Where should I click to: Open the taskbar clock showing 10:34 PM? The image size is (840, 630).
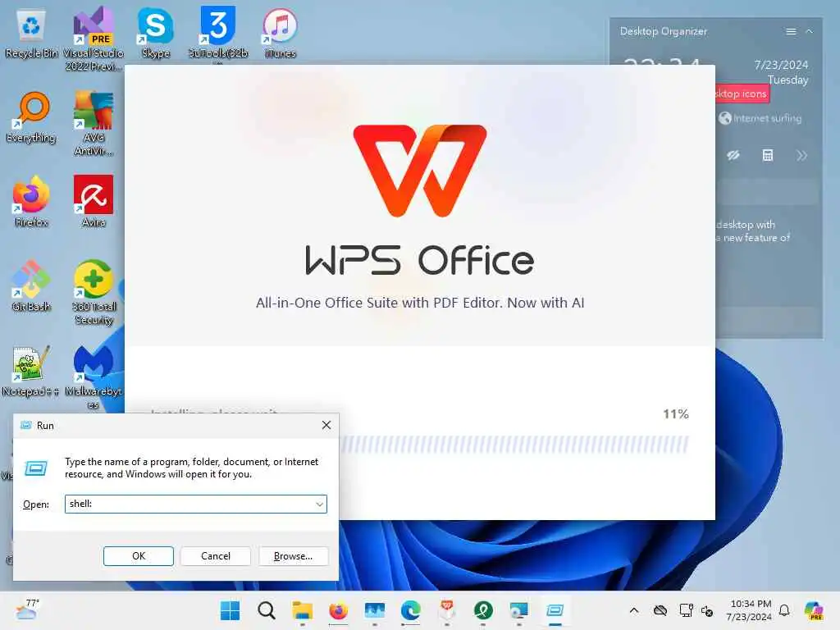[x=750, y=610]
